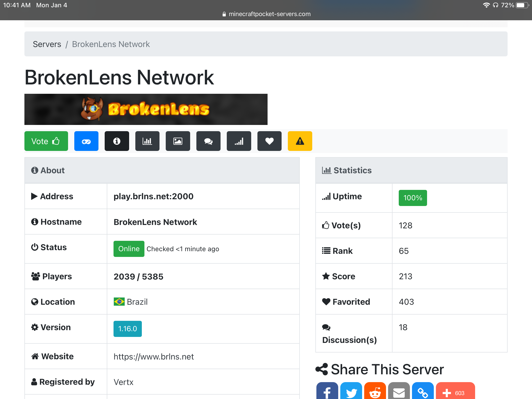This screenshot has width=532, height=399.
Task: Click the Brazil flag icon
Action: click(x=119, y=302)
